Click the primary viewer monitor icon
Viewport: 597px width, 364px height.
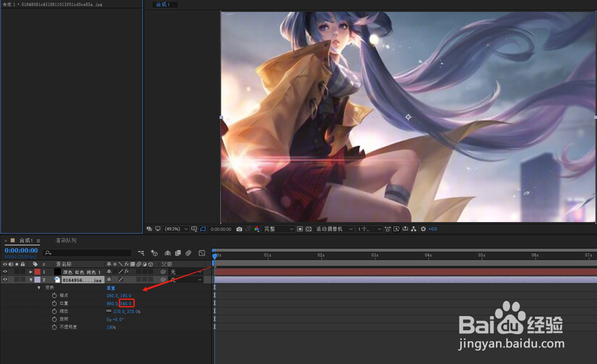(157, 229)
